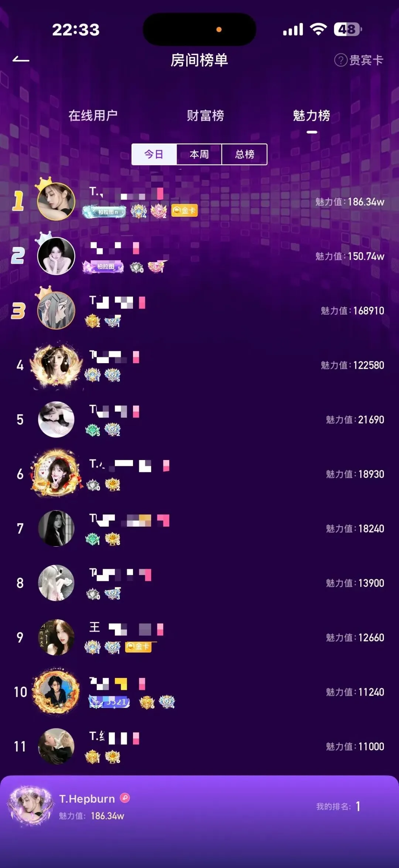The height and width of the screenshot is (868, 399).
Task: Tap T.Hepburn's avatar in bottom bar
Action: [30, 806]
